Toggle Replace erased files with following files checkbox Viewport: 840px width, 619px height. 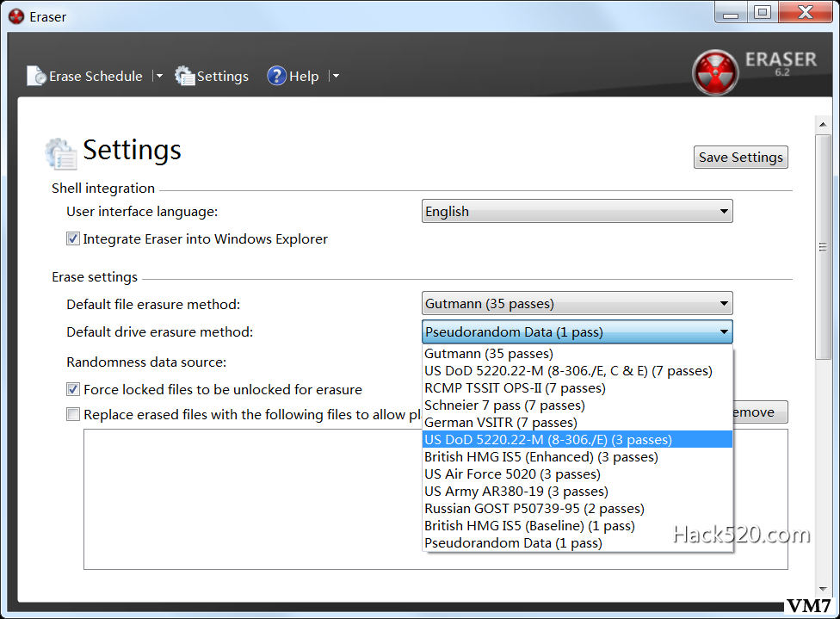coord(73,414)
